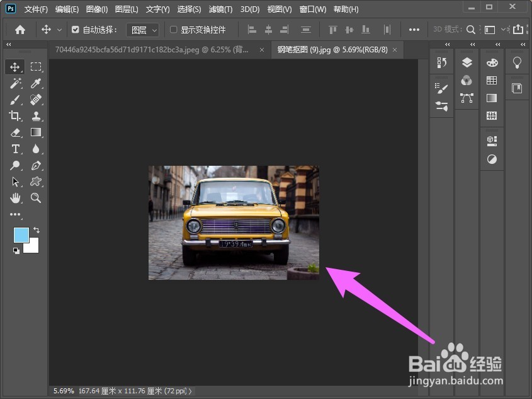Viewport: 532px width, 399px height.
Task: Select the Custom Shape tool
Action: pos(36,182)
